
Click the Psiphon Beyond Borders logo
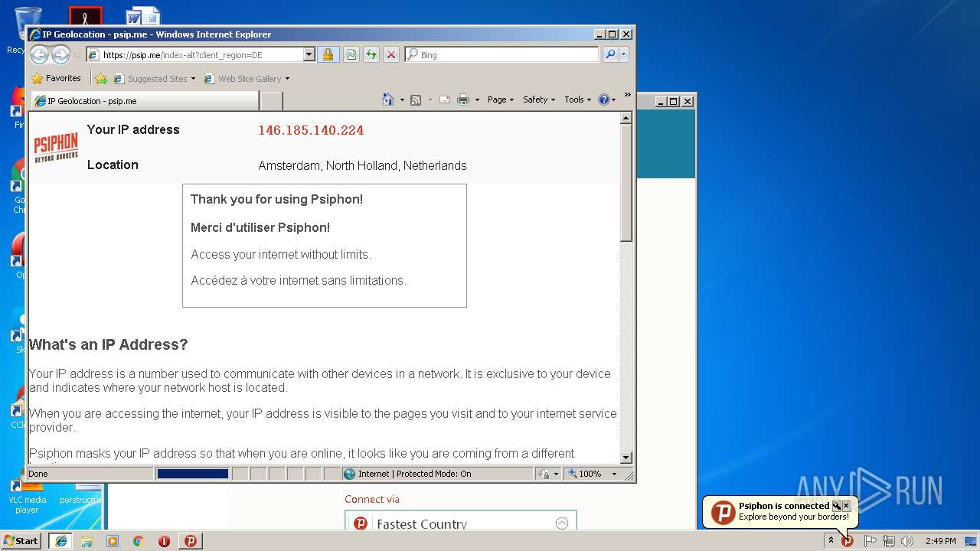tap(56, 146)
